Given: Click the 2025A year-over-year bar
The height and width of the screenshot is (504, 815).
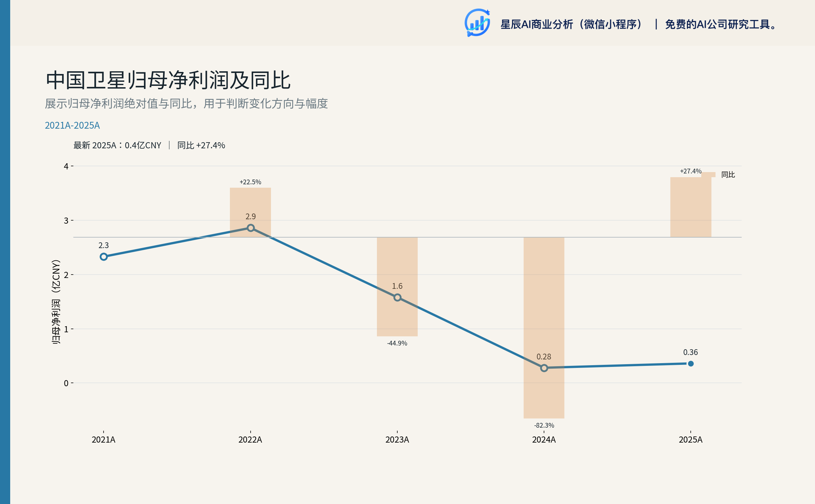Looking at the screenshot, I should 691,207.
